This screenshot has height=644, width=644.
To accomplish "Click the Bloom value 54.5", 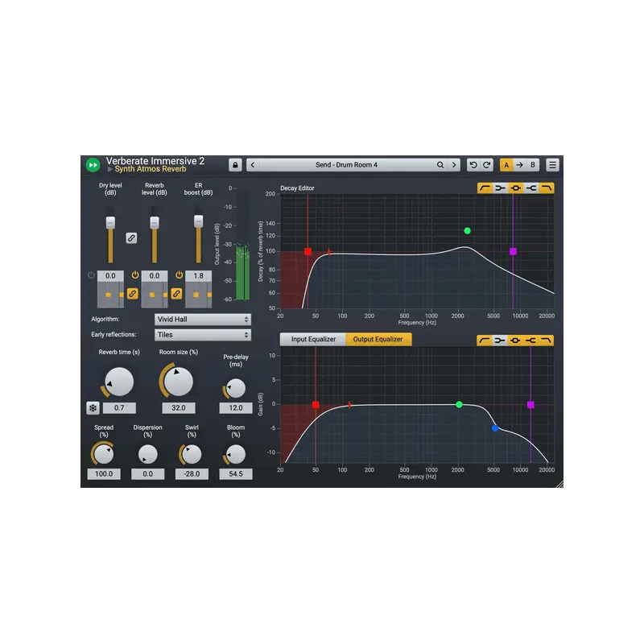I will click(236, 474).
